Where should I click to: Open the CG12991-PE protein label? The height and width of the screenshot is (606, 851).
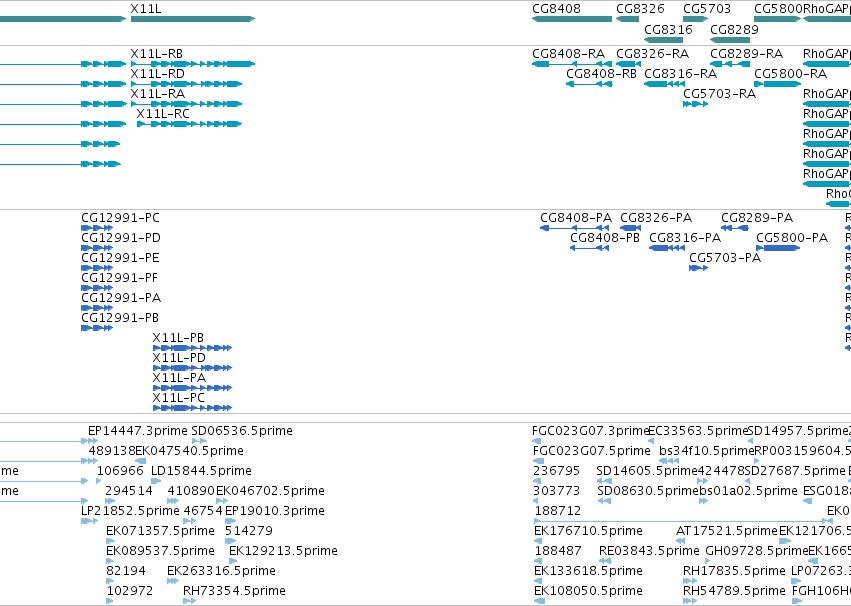[x=120, y=258]
